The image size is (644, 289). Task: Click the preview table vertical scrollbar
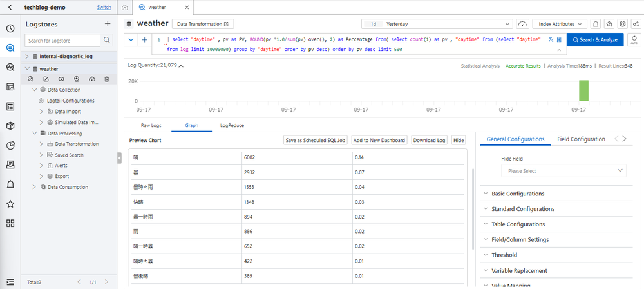coord(473,209)
